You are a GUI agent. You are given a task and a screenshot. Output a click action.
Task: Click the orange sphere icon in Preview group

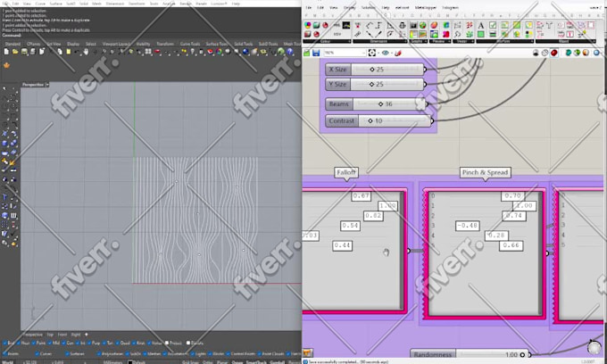[434, 26]
